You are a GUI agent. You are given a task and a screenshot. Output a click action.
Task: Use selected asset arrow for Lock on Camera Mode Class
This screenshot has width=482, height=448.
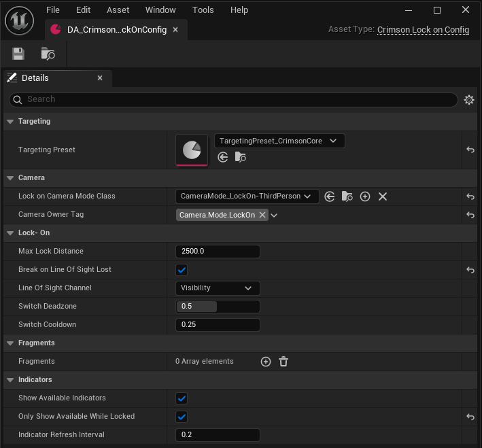click(x=330, y=196)
